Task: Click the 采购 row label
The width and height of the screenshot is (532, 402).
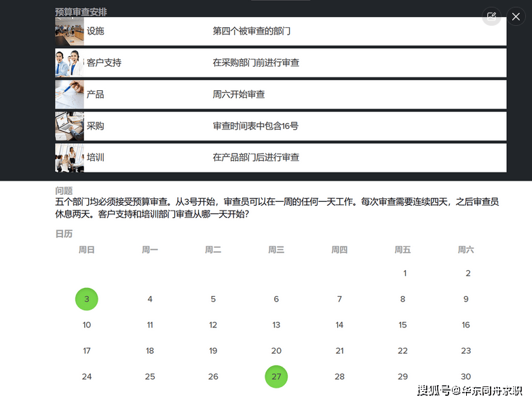Action: coord(95,126)
